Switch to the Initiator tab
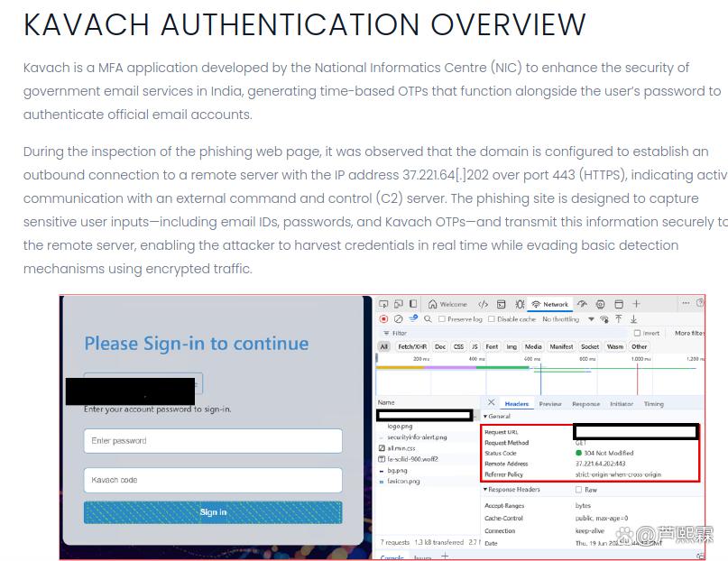728x561 pixels. click(x=622, y=404)
